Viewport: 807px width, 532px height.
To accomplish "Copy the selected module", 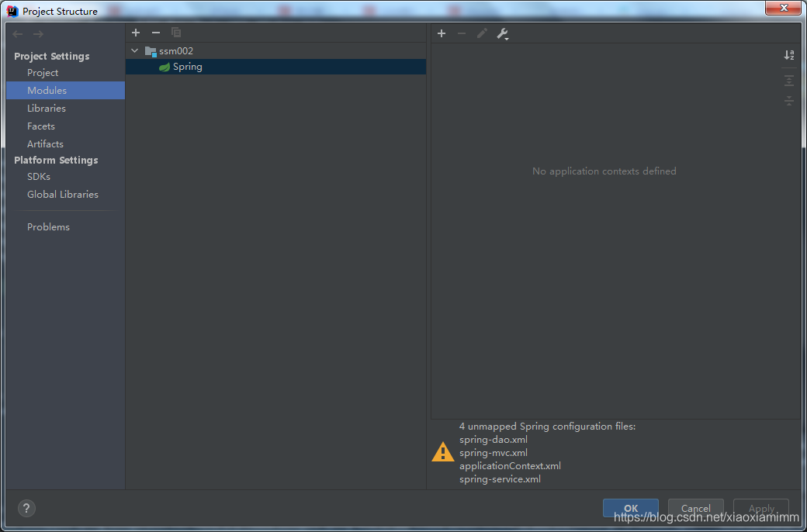I will coord(176,33).
